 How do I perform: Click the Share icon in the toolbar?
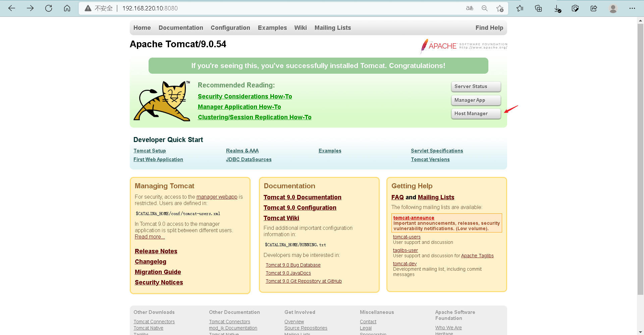pos(594,8)
